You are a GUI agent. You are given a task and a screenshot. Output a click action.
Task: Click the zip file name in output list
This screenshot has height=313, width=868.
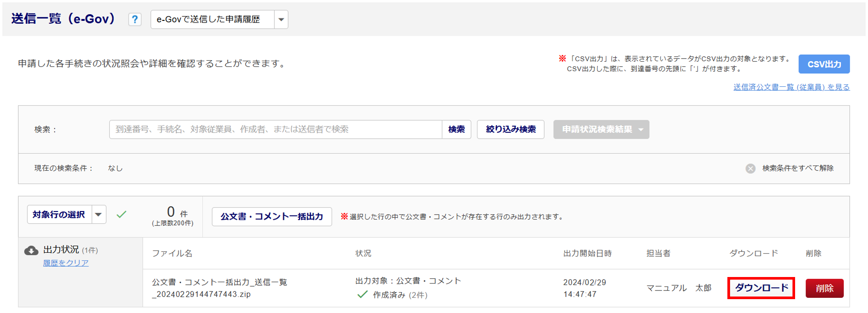point(219,288)
